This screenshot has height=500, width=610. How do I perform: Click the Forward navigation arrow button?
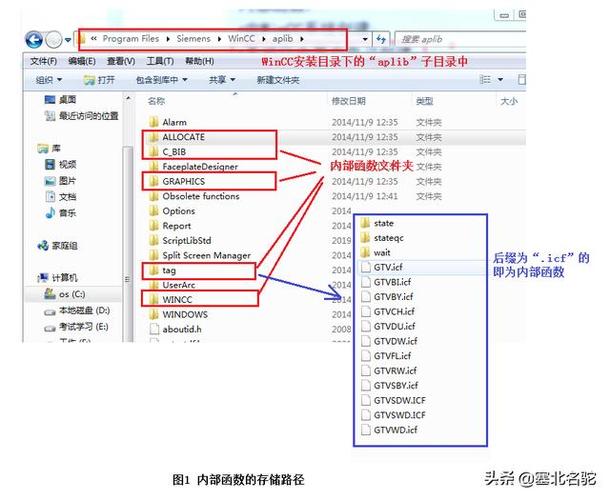54,39
